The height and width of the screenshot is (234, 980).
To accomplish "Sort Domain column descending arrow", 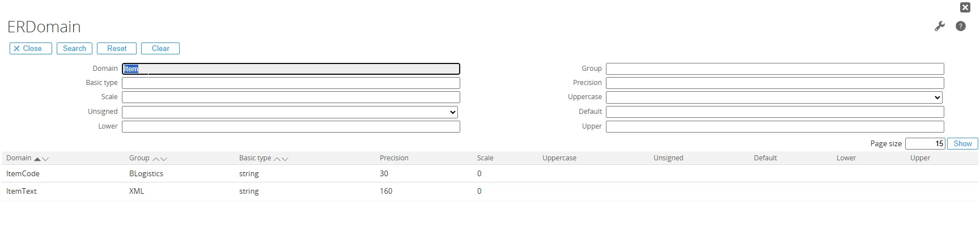I will pyautogui.click(x=45, y=159).
